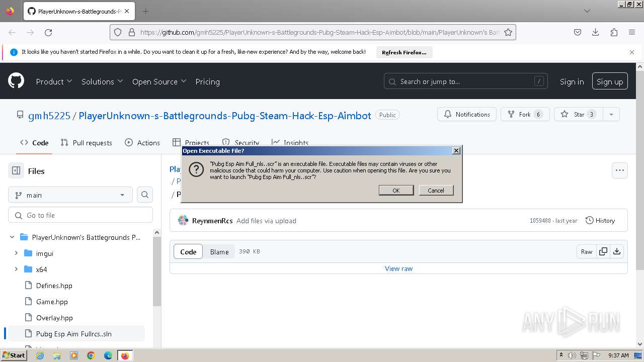Click the Sign up button

pyautogui.click(x=610, y=81)
